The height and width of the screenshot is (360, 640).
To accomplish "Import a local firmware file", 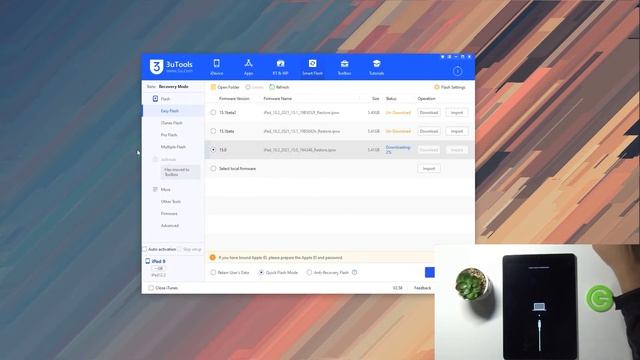I will click(x=429, y=168).
